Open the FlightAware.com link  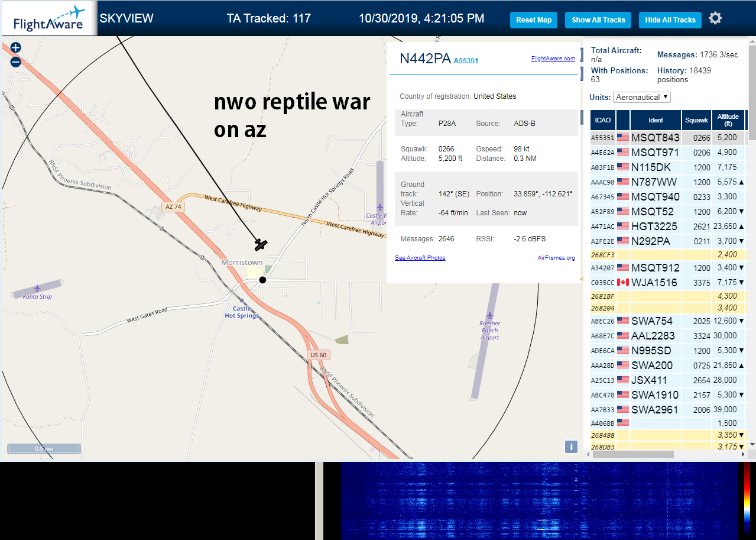(x=553, y=59)
